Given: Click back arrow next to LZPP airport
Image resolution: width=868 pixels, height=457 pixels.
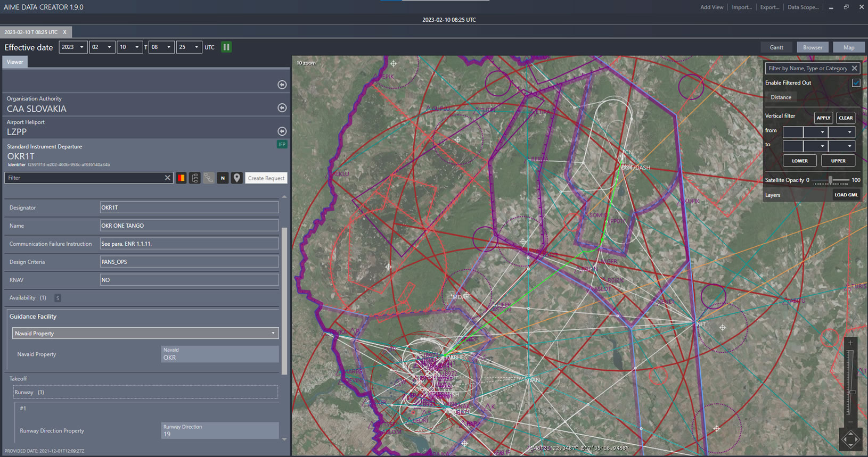Looking at the screenshot, I should coord(282,131).
